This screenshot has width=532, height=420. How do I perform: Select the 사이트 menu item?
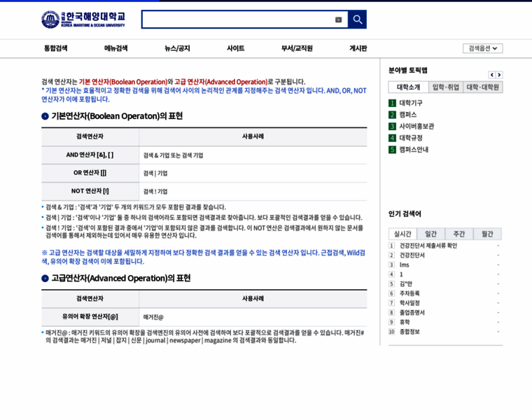(x=235, y=48)
